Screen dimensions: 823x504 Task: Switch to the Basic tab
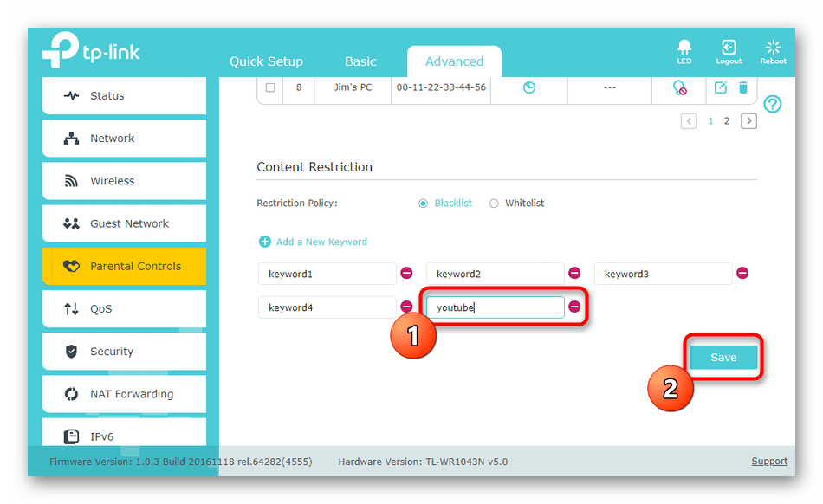(360, 61)
